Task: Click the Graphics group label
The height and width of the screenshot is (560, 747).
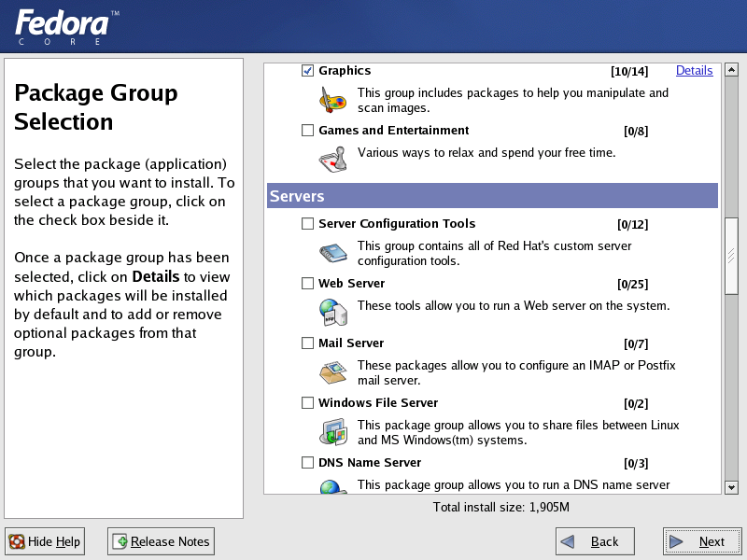Action: pyautogui.click(x=345, y=71)
